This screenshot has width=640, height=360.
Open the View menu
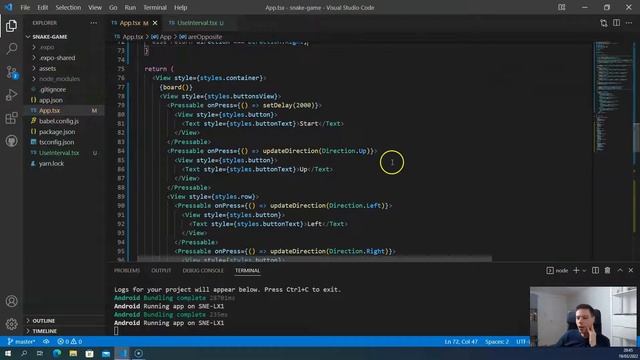[x=95, y=7]
